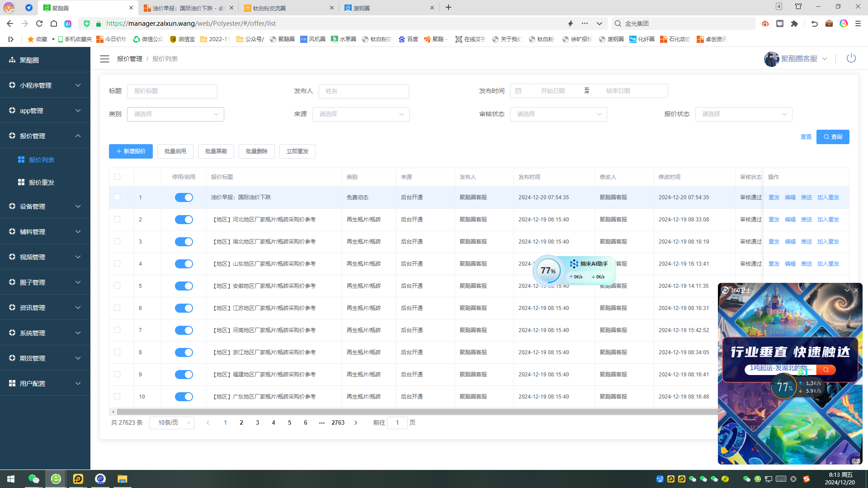Select all rows via header checkbox
Screen dimensions: 868x488
click(117, 177)
